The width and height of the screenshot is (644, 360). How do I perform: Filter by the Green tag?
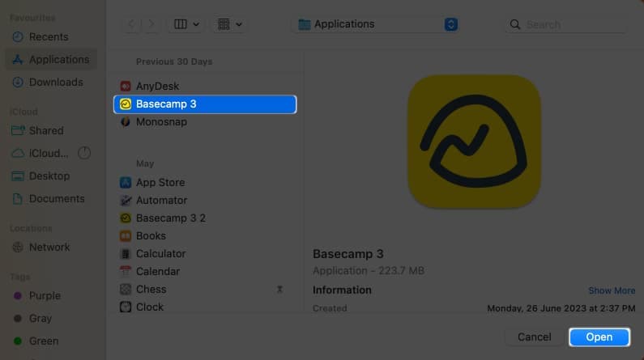point(51,341)
